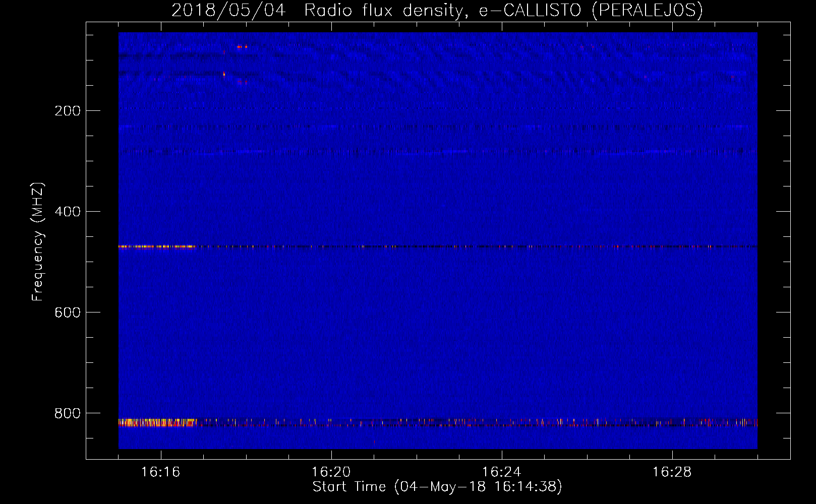
Task: Click the 400 frequency tick label
Action: (x=68, y=212)
